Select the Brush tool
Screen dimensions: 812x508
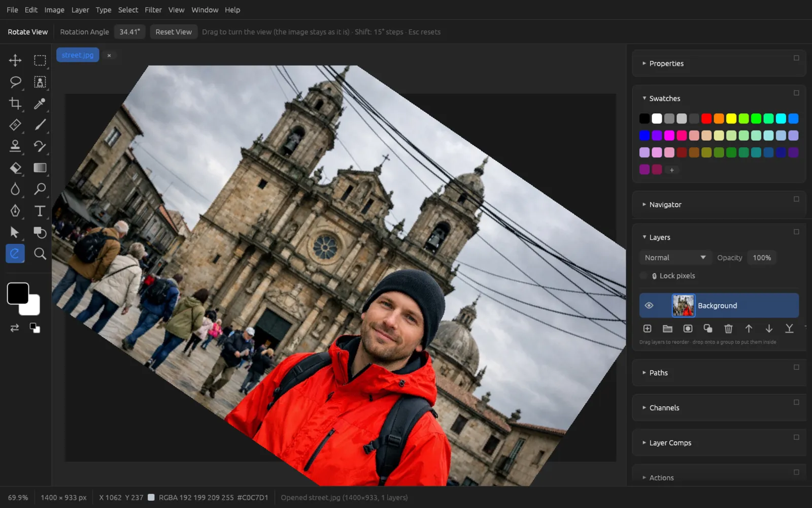tap(40, 124)
